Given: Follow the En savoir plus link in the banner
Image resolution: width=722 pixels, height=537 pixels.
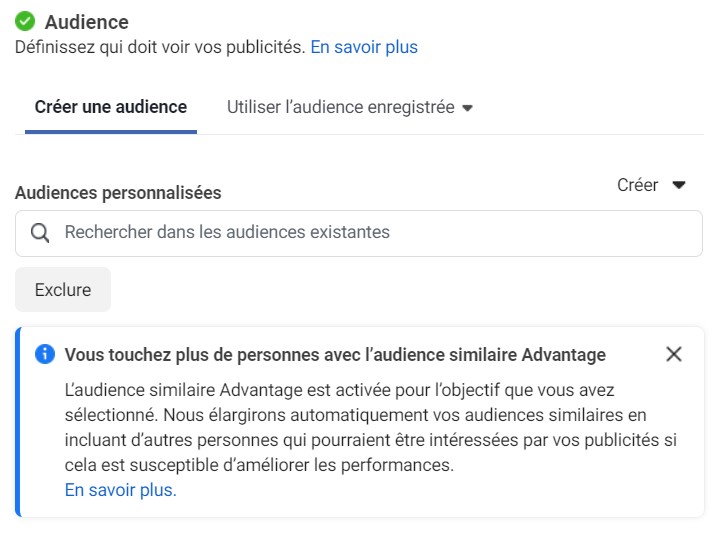Looking at the screenshot, I should 121,490.
